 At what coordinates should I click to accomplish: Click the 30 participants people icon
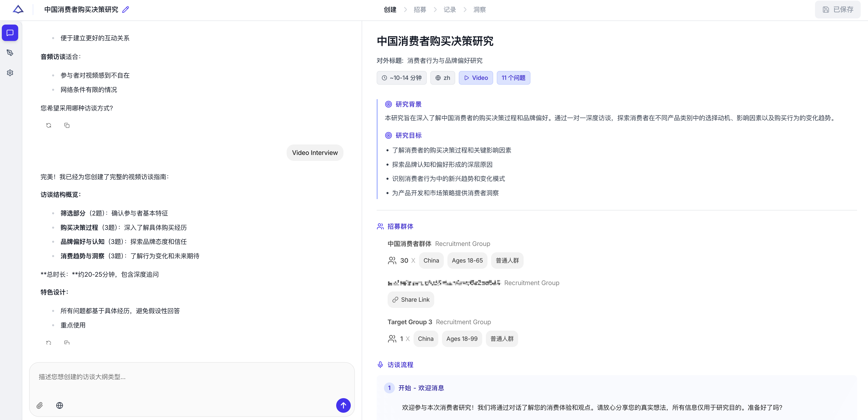(392, 261)
